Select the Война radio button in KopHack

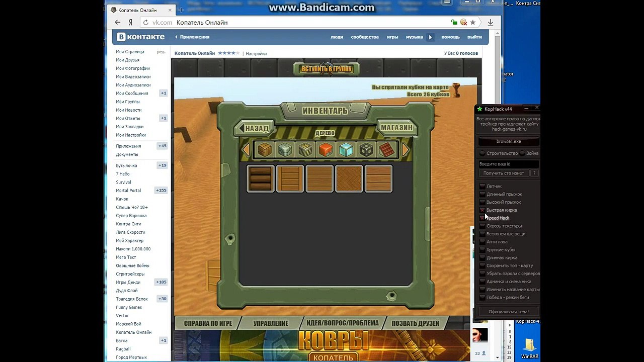(522, 153)
